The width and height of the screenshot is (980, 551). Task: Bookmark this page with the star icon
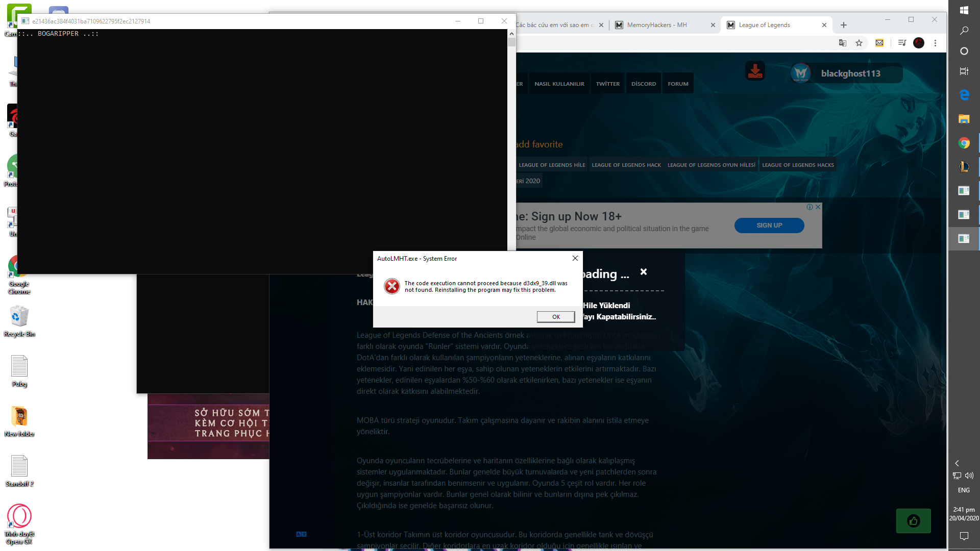click(859, 43)
